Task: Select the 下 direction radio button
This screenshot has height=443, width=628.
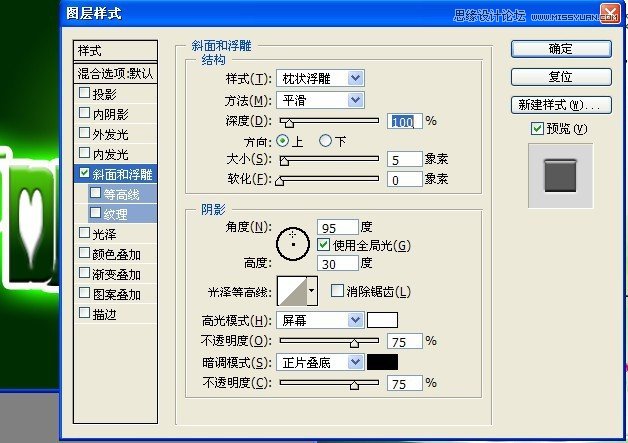Action: click(325, 141)
